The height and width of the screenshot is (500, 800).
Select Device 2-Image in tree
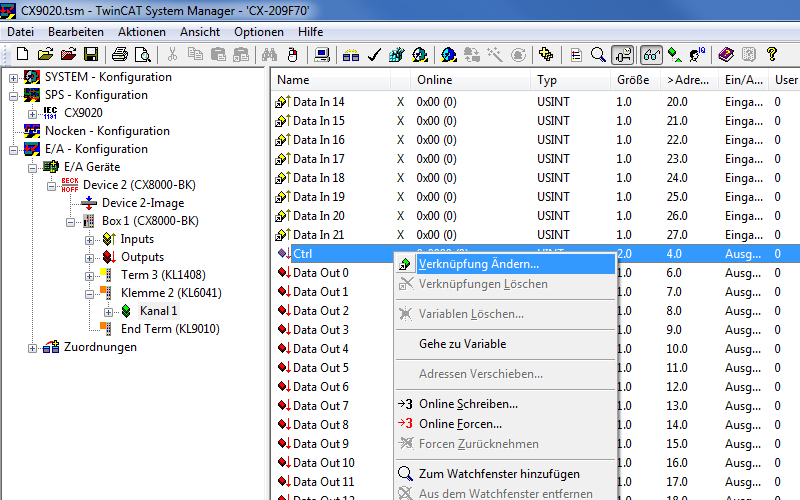tap(143, 203)
